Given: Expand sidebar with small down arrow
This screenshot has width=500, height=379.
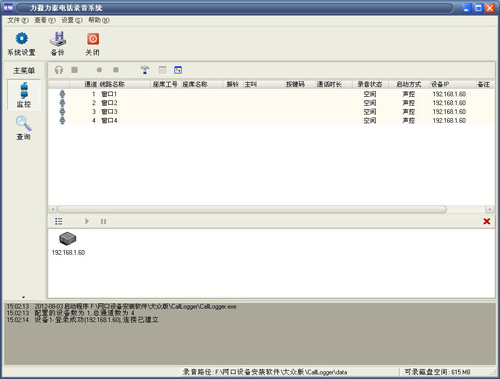Looking at the screenshot, I should (x=23, y=297).
